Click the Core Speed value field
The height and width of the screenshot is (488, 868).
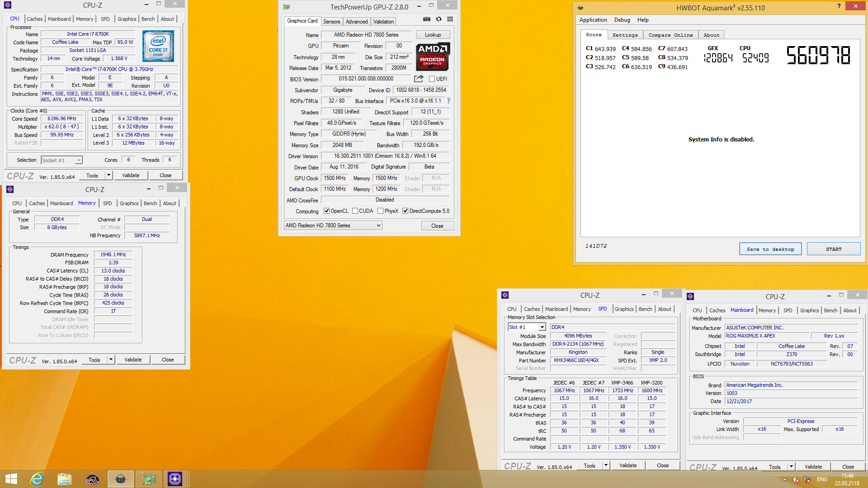point(62,119)
